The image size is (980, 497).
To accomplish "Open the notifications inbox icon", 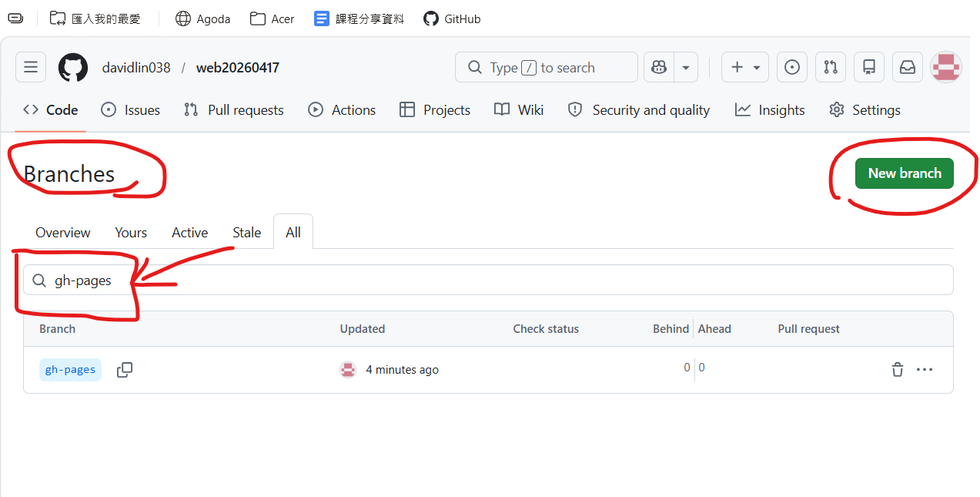I will coord(908,68).
